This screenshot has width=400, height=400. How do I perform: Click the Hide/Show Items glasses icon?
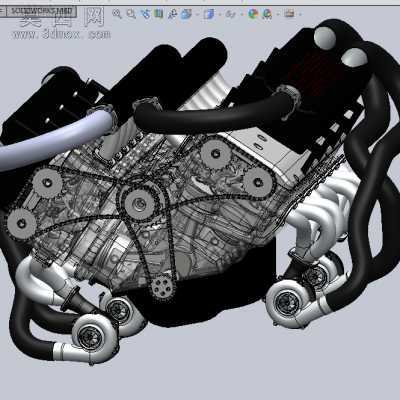tap(230, 14)
